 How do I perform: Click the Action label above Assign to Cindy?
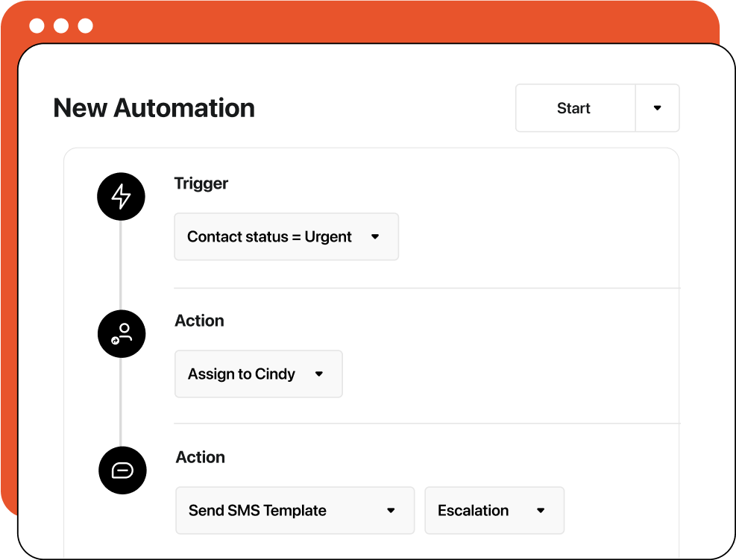point(200,321)
